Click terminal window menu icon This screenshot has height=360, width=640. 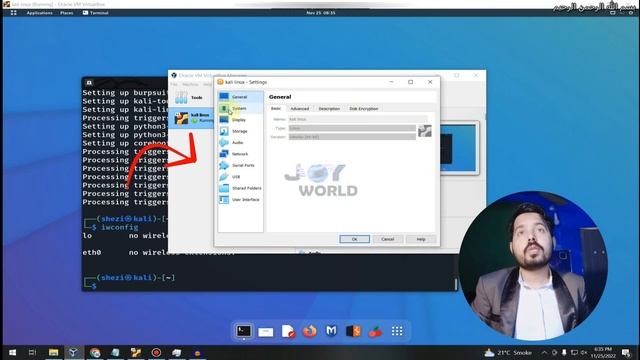point(89,82)
